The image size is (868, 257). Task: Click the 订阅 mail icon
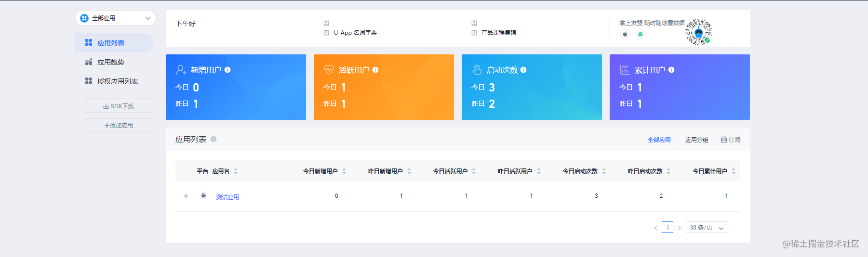tap(724, 140)
